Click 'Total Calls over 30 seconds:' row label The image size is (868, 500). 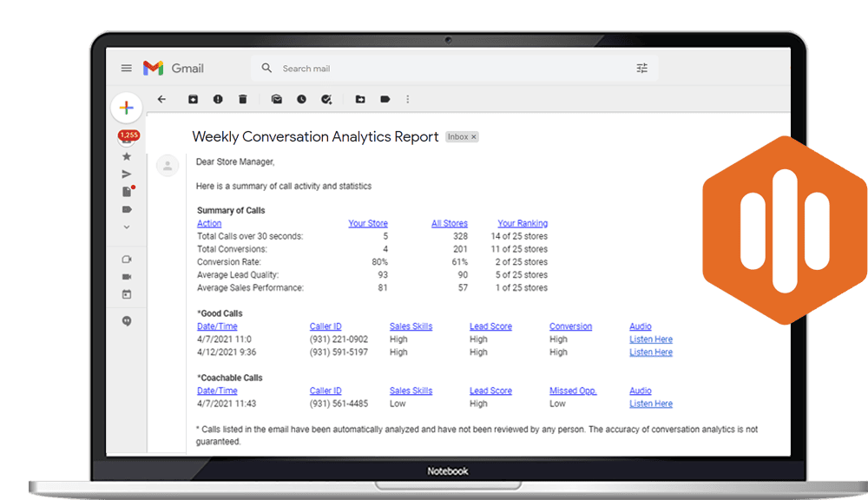(x=250, y=236)
